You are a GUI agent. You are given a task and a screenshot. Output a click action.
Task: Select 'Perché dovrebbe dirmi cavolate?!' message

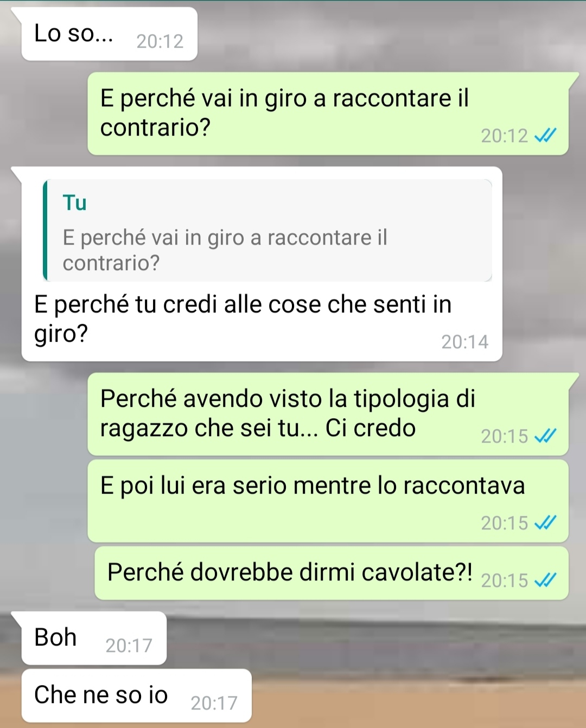click(x=332, y=573)
